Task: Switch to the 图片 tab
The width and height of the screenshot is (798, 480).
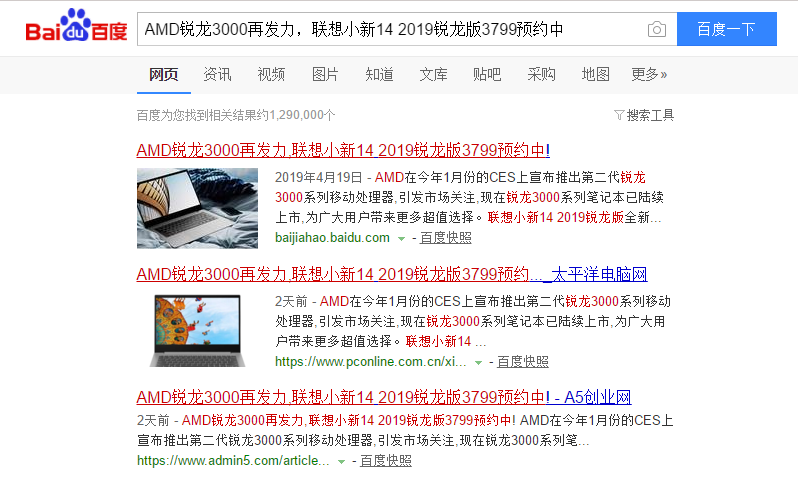Action: tap(325, 75)
